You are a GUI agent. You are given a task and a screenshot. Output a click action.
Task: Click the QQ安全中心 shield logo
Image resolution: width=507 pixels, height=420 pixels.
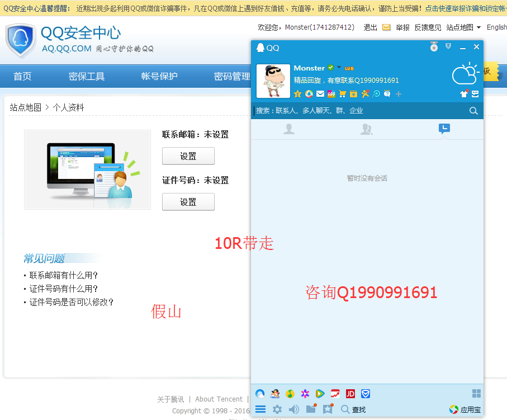click(20, 40)
